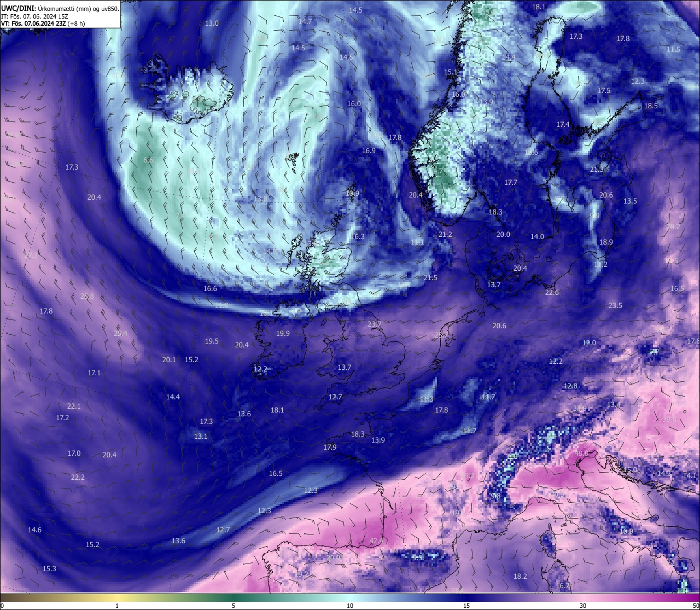Screen dimensions: 700x610
Task: Click the map value 20.0
Action: pos(503,234)
